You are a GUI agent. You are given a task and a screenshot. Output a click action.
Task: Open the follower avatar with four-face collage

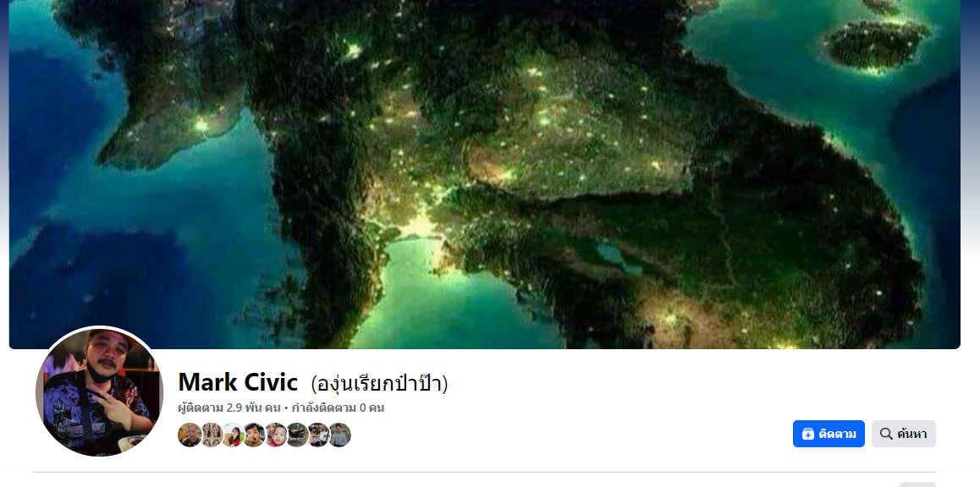pyautogui.click(x=212, y=435)
